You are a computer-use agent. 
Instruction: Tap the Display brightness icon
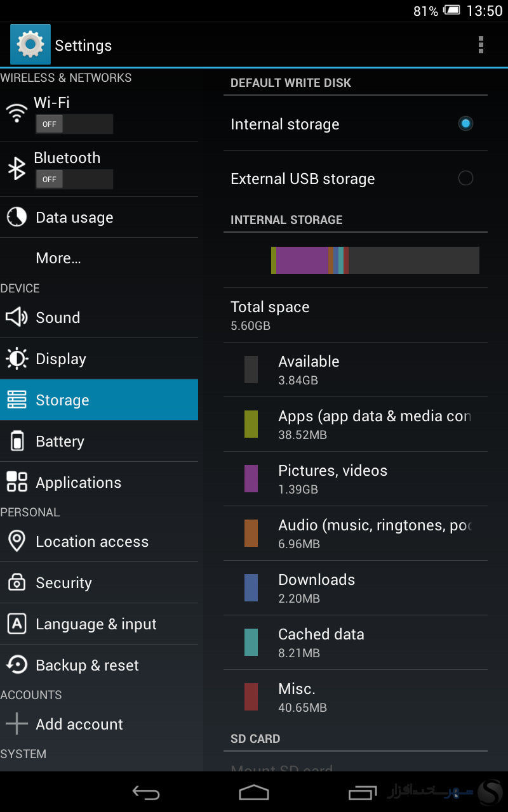click(x=17, y=358)
